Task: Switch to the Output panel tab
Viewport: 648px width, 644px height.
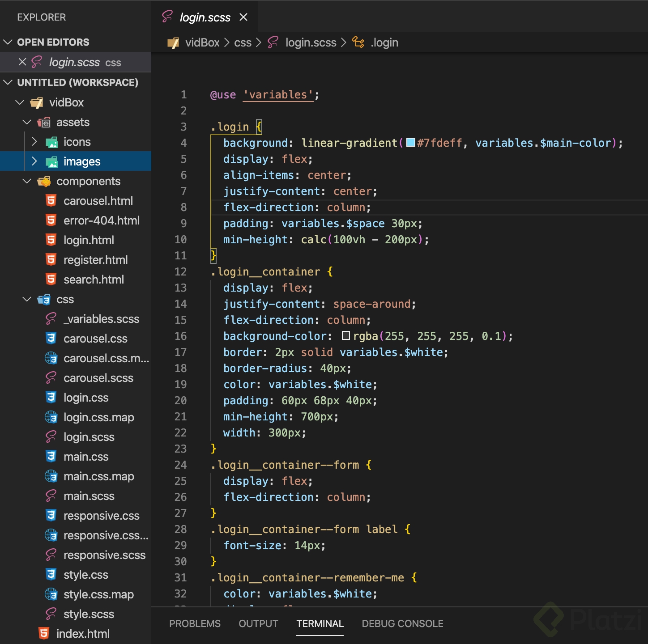Action: (x=258, y=623)
